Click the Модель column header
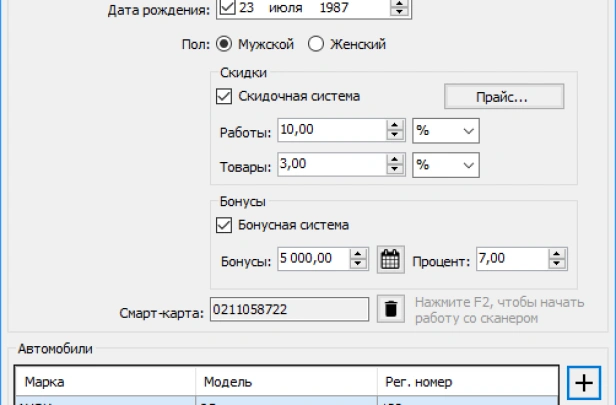Screen dimensions: 616x405 click(x=285, y=382)
